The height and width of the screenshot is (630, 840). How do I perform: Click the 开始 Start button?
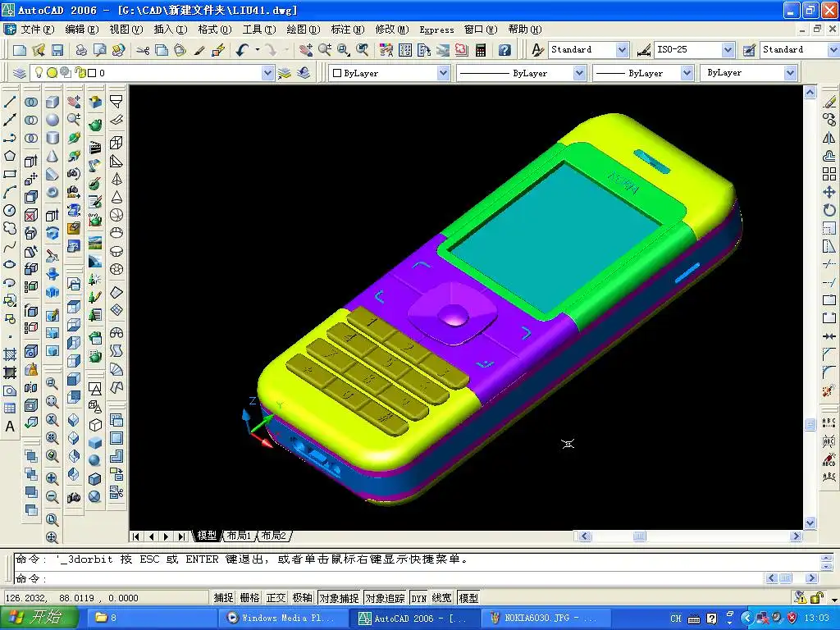click(38, 617)
